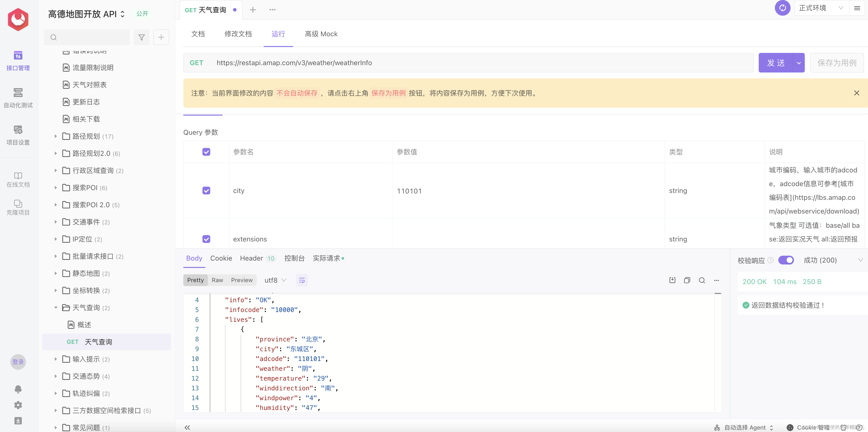Click 保存为用例 button
The height and width of the screenshot is (432, 868).
coord(837,63)
